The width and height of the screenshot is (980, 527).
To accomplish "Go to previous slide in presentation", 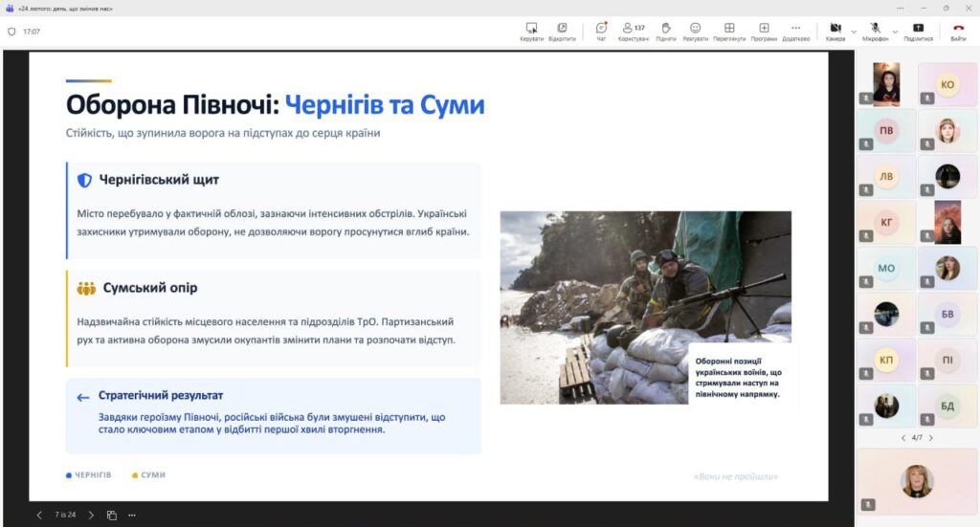I will [x=39, y=515].
